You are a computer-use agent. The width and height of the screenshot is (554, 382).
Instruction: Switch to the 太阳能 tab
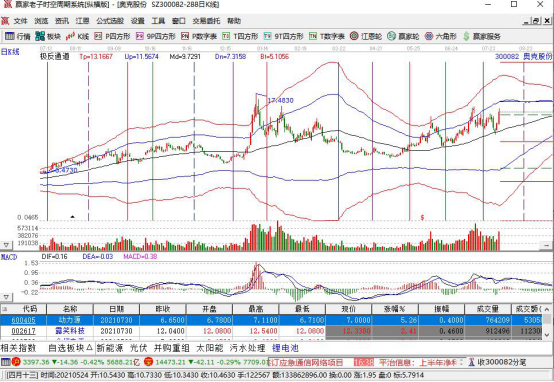(210, 348)
